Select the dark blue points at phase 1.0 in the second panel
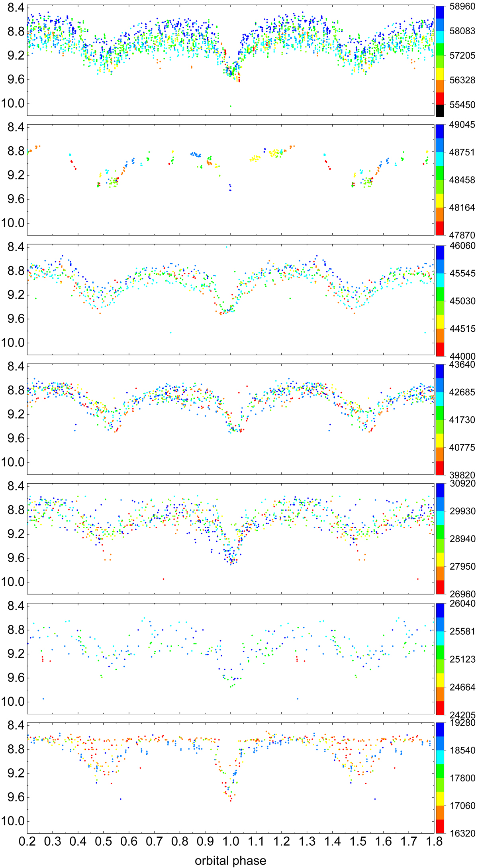 [230, 187]
